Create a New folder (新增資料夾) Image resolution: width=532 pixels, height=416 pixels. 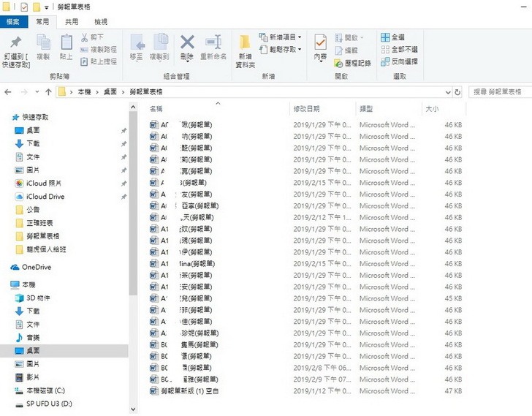(246, 51)
